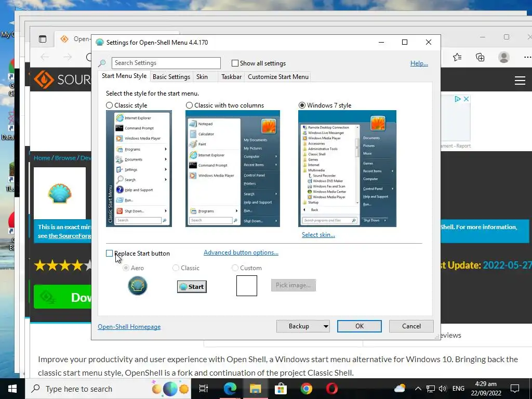Viewport: 532px width, 399px height.
Task: Click Edge browser collections icon
Action: click(480, 57)
